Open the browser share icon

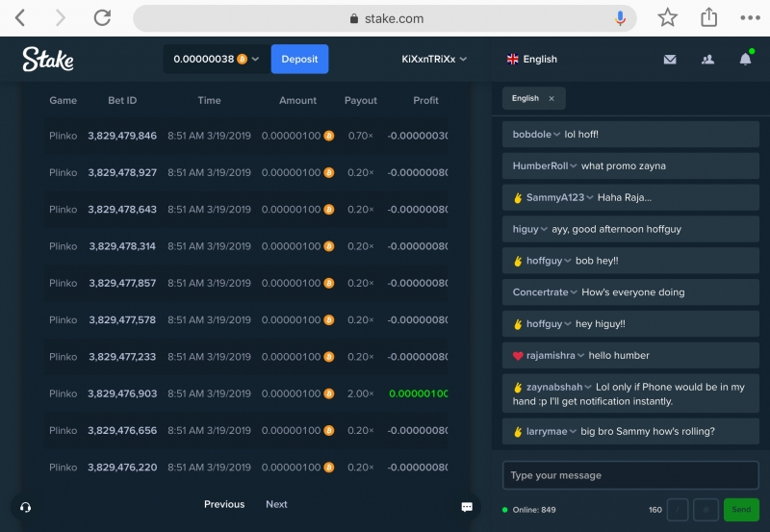[708, 17]
